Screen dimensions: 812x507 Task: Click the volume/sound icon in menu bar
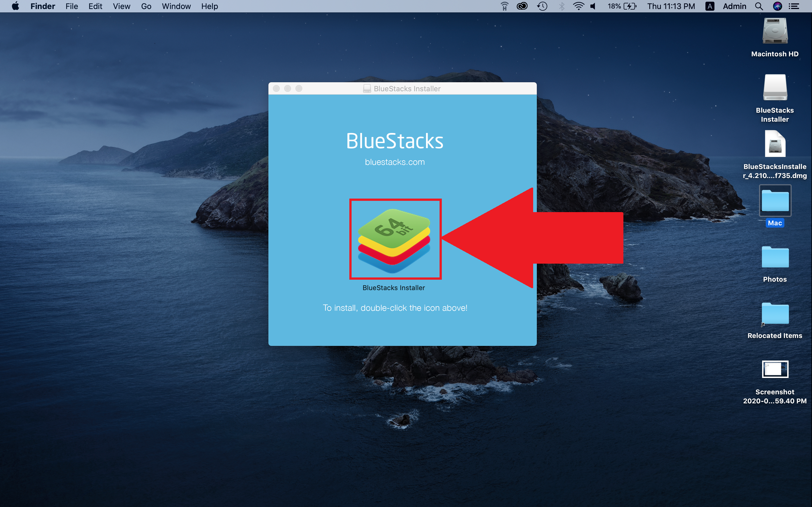point(592,6)
